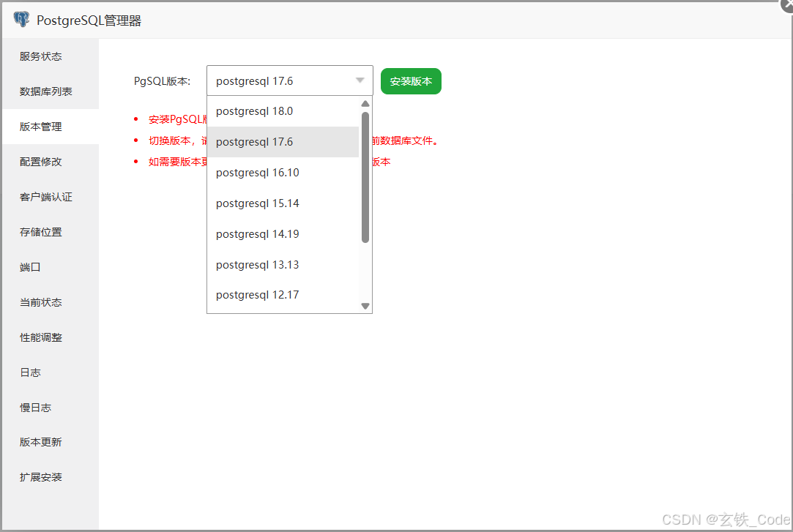793x532 pixels.
Task: Go to 版本更新 tab
Action: (50, 442)
